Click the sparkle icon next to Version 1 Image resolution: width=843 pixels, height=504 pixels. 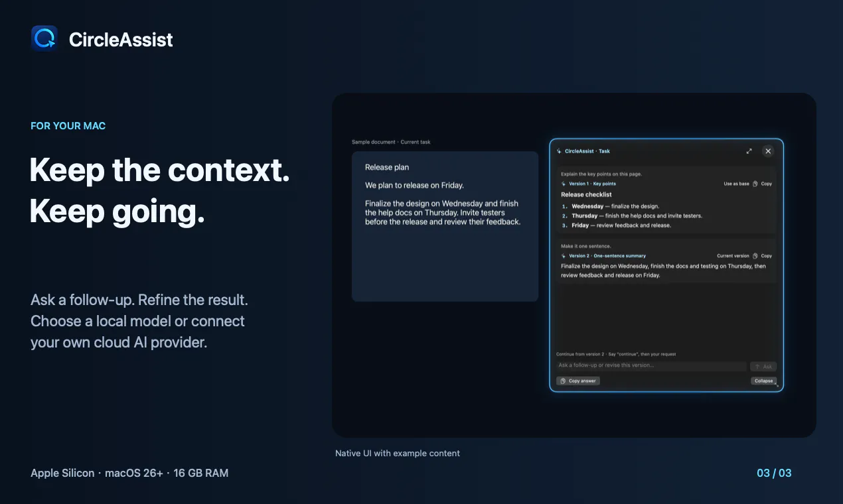click(x=564, y=184)
